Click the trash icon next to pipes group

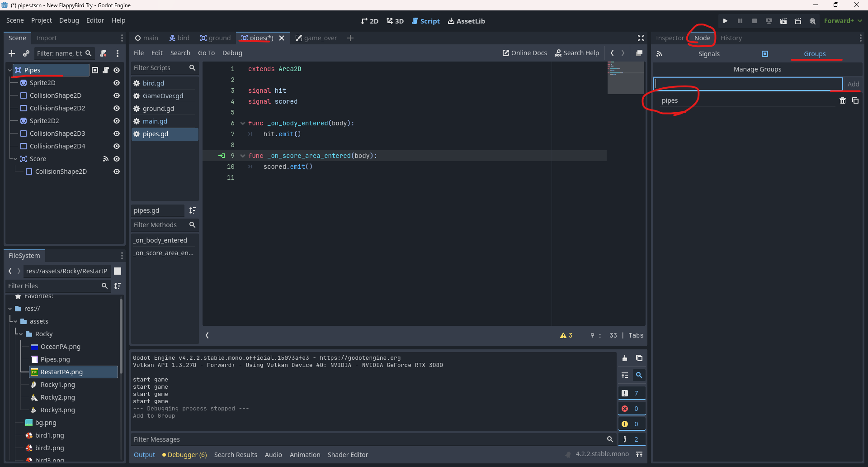point(842,100)
